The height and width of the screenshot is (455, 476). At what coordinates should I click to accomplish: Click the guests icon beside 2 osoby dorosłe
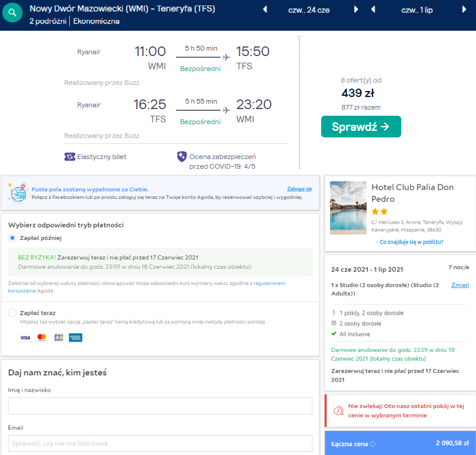tap(334, 323)
